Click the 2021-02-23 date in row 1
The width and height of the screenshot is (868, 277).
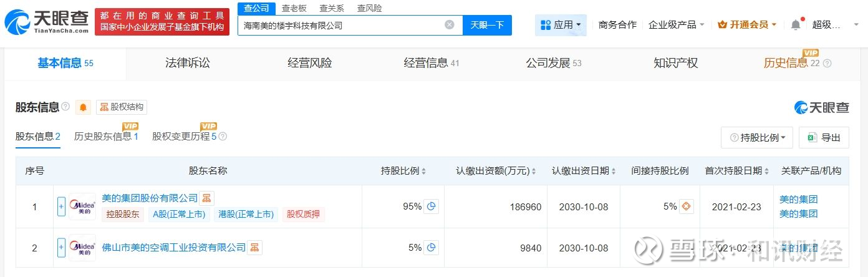tap(737, 207)
